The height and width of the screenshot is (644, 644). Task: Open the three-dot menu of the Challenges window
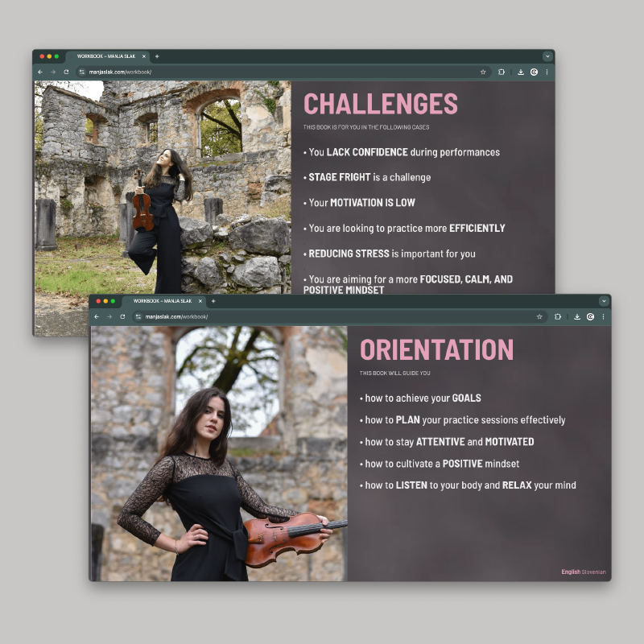click(x=547, y=72)
